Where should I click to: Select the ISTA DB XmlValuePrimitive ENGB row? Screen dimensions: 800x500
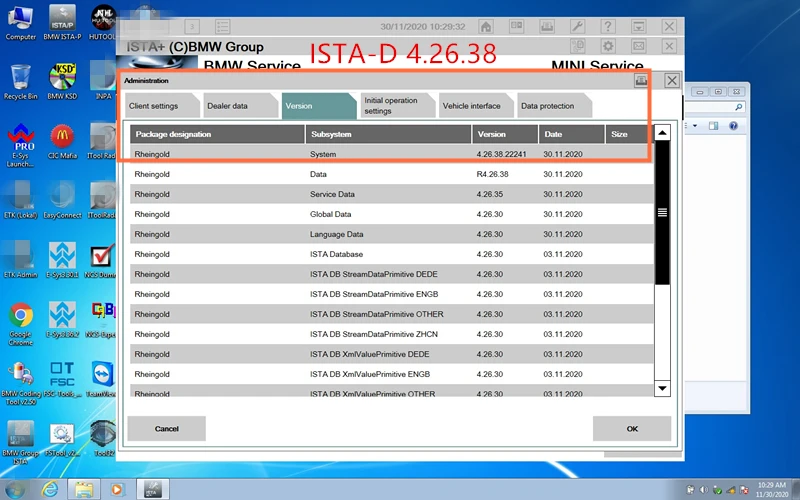click(x=392, y=374)
